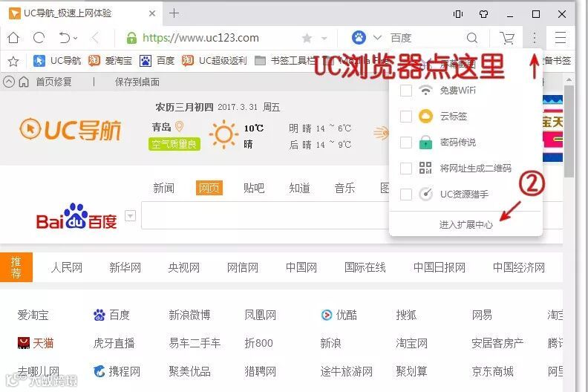This screenshot has width=588, height=392.
Task: Open the hamburger main menu
Action: click(x=561, y=38)
